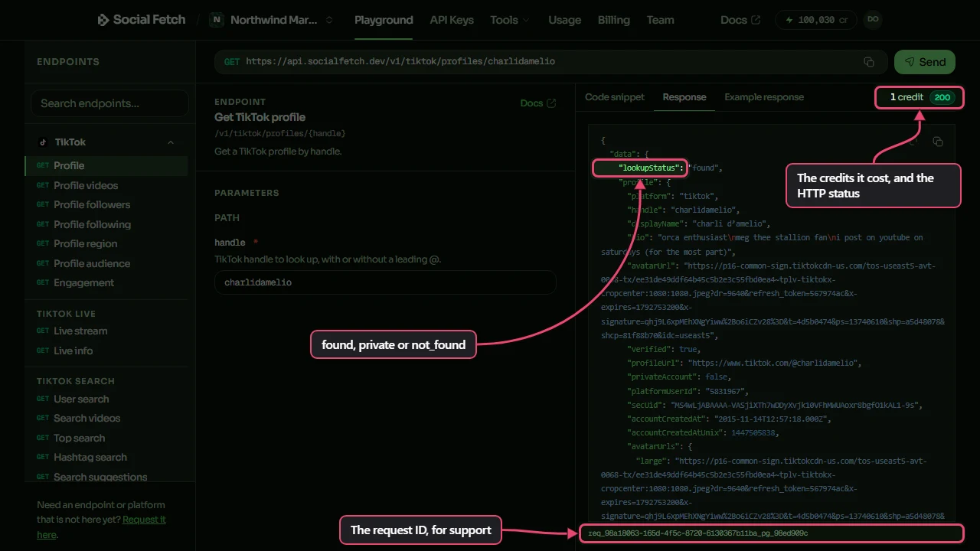Switch to the Playground tab
The width and height of the screenshot is (980, 551).
pyautogui.click(x=384, y=20)
